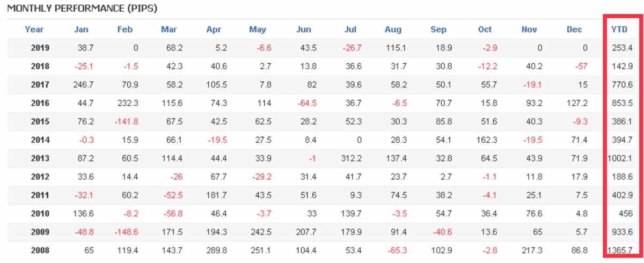Click the Sep column header
This screenshot has width=644, height=263.
[438, 30]
